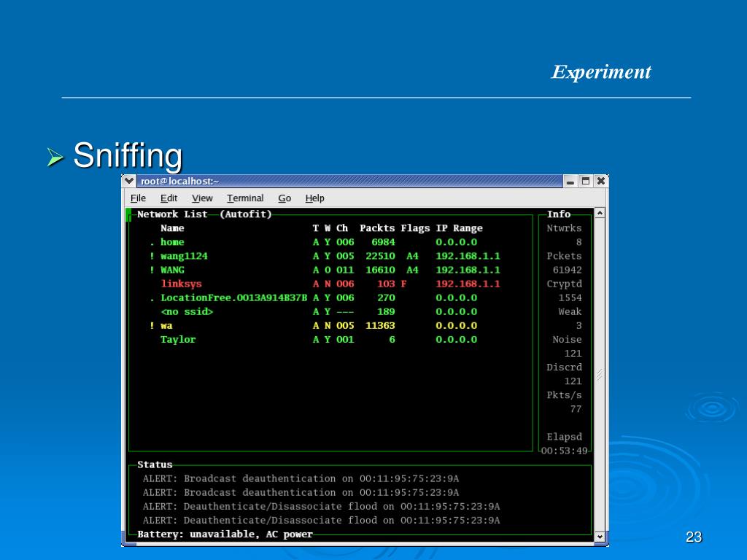
Task: Click the 'Elapsd' label in Info panel
Action: pos(564,437)
